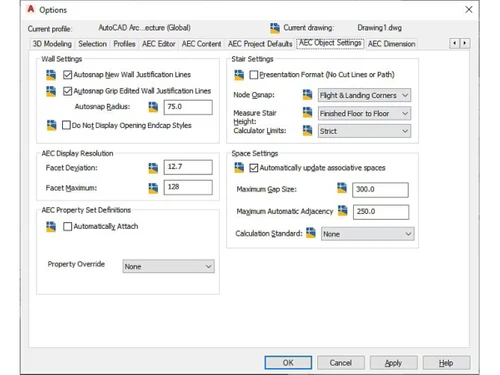Image resolution: width=500 pixels, height=375 pixels.
Task: Click drawing icon next to Calculation Standard
Action: (x=311, y=233)
